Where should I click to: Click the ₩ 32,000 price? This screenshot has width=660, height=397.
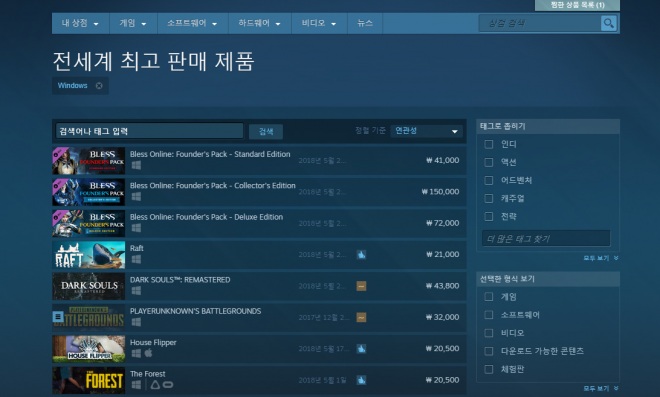coord(442,317)
